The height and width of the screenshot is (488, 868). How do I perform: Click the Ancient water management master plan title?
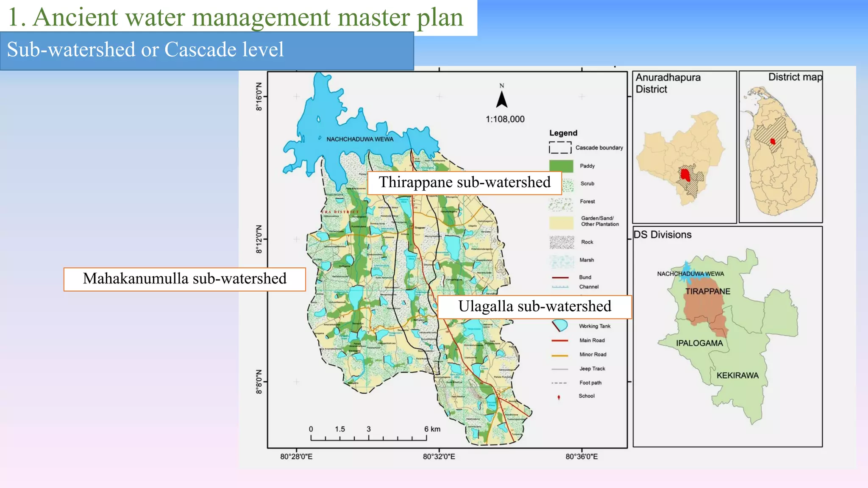pos(236,17)
